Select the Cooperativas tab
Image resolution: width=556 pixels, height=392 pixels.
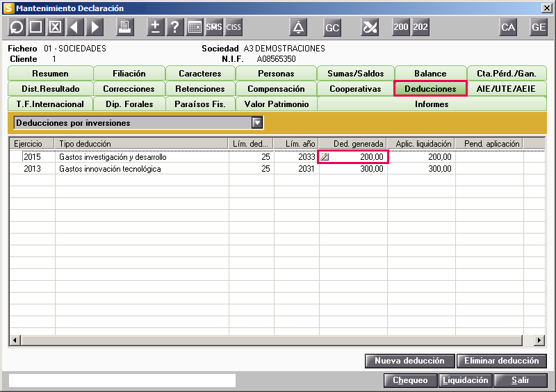[356, 89]
